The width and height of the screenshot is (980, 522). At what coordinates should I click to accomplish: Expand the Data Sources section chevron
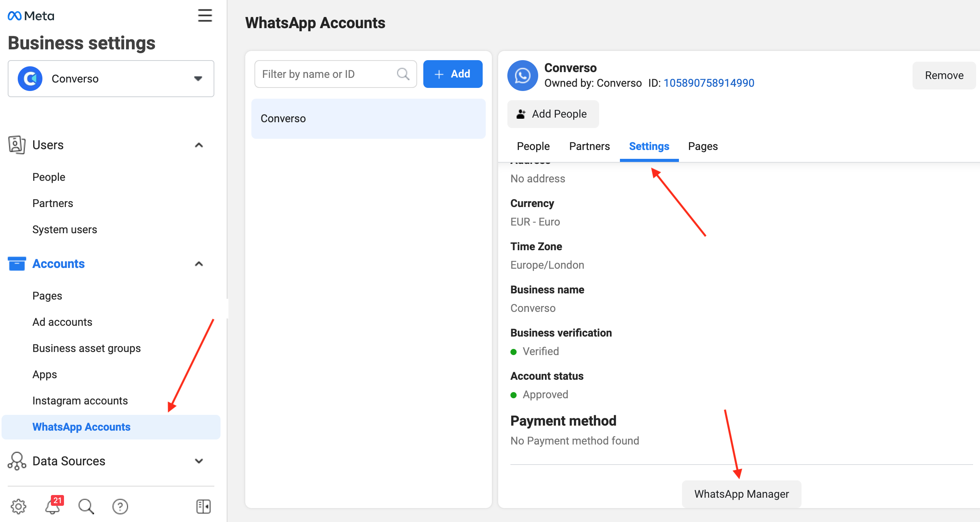point(199,461)
